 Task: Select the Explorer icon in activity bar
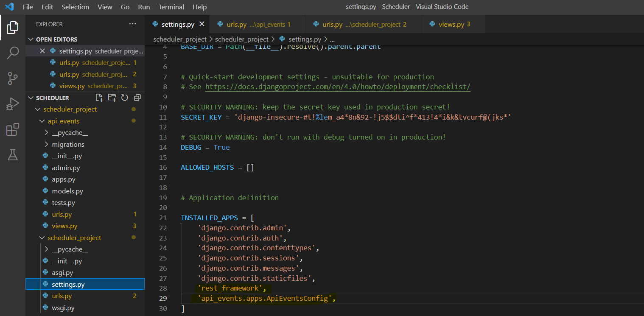(13, 27)
